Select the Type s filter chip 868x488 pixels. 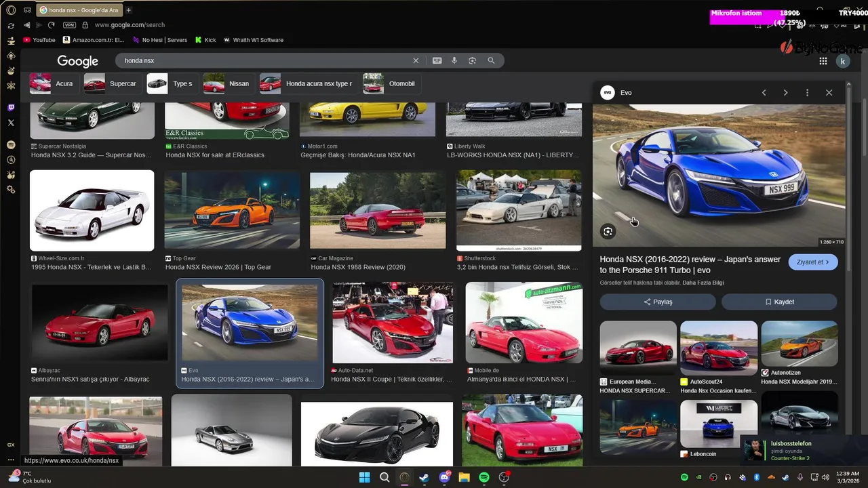[x=172, y=83]
